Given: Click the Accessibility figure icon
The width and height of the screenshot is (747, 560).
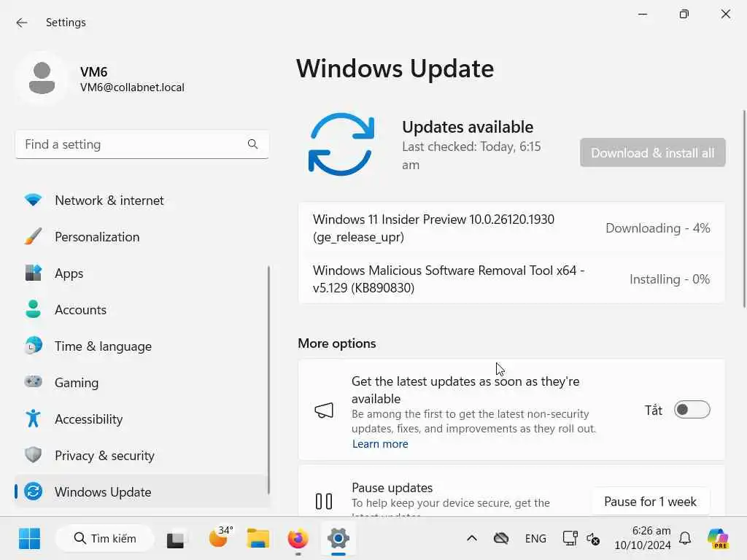Looking at the screenshot, I should click(x=33, y=419).
